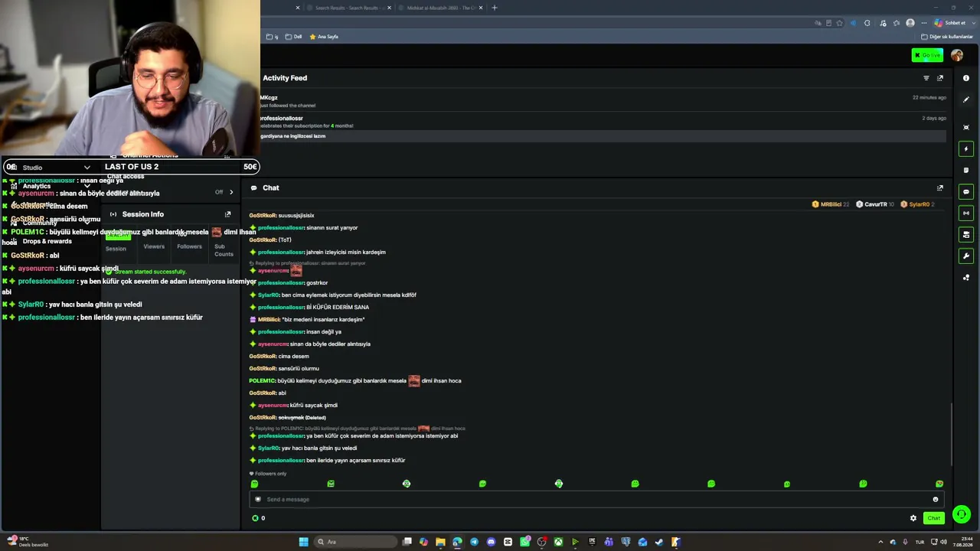Click the MKcgz follow entry in Activity Feed
The height and width of the screenshot is (551, 980).
click(x=603, y=101)
